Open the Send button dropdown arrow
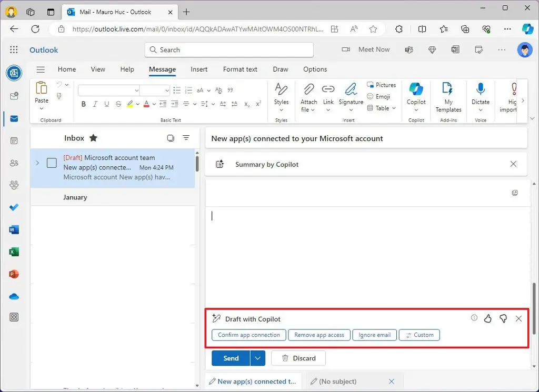 point(257,358)
